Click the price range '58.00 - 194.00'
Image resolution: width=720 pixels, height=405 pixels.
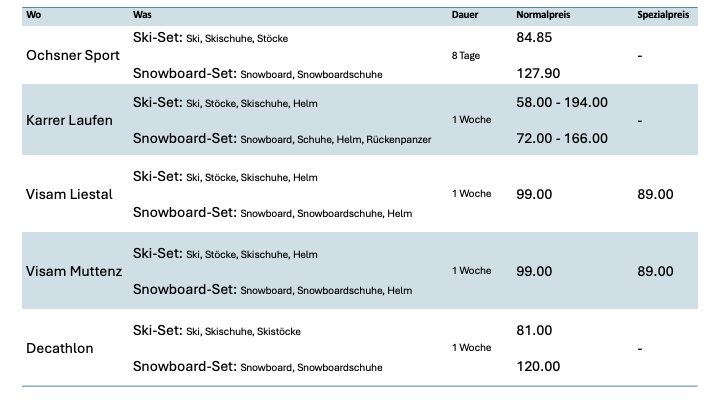point(562,102)
